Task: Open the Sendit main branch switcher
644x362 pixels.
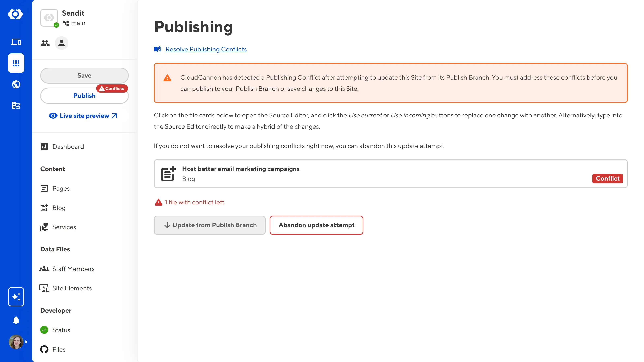Action: click(73, 18)
